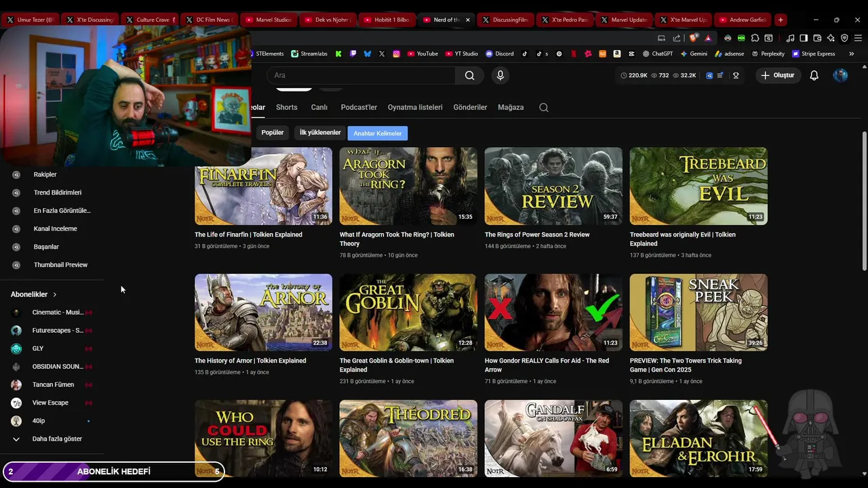Image resolution: width=868 pixels, height=488 pixels.
Task: Open Gemini bookmark
Action: [694, 54]
